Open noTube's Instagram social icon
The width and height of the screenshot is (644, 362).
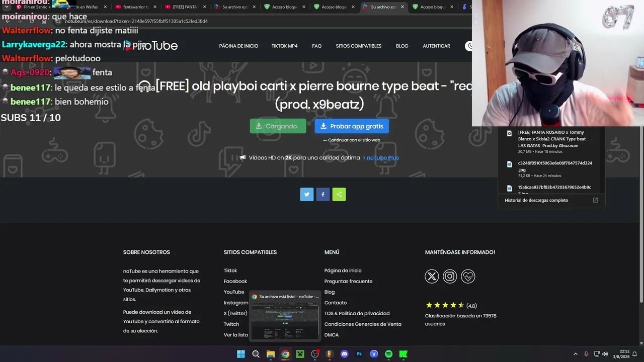(x=450, y=276)
